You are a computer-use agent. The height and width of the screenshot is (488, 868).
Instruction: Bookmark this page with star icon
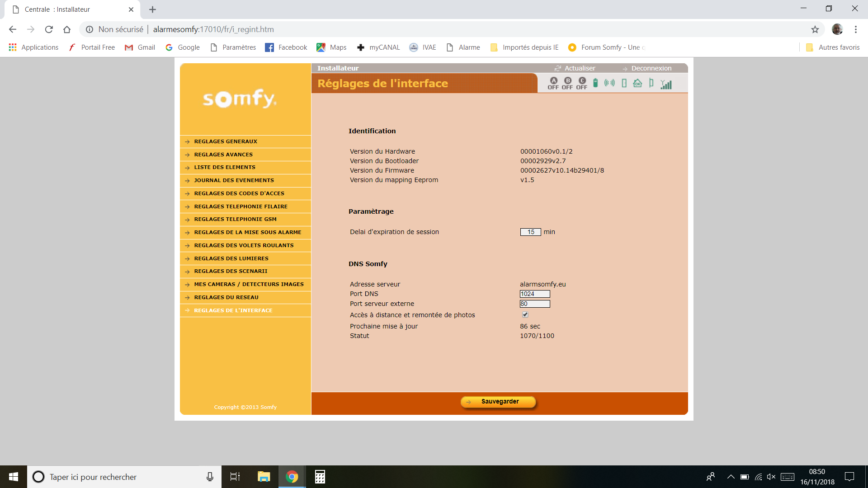coord(815,29)
